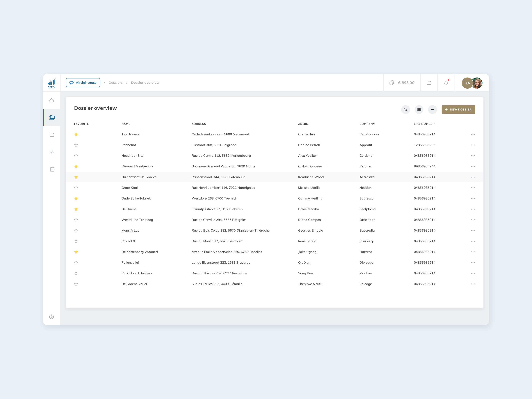
Task: Unfavorite the Two towers dossier star
Action: (76, 134)
